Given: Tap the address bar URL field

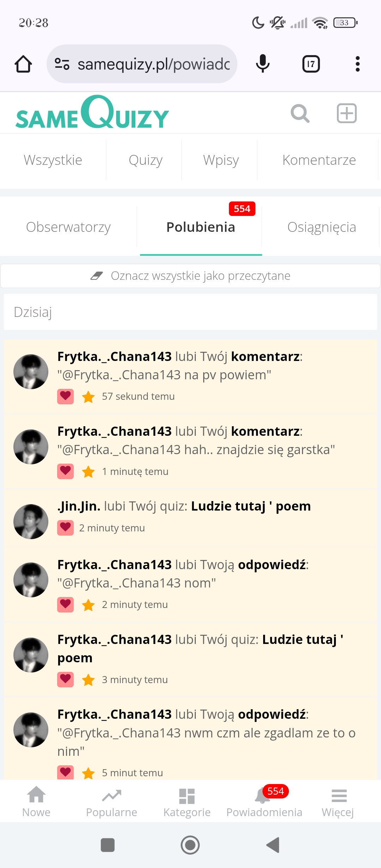Looking at the screenshot, I should tap(153, 64).
